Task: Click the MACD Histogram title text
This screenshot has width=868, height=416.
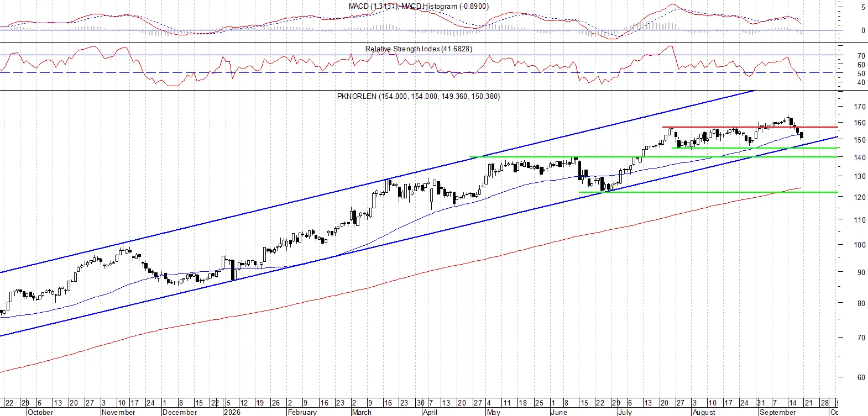Action: (445, 6)
